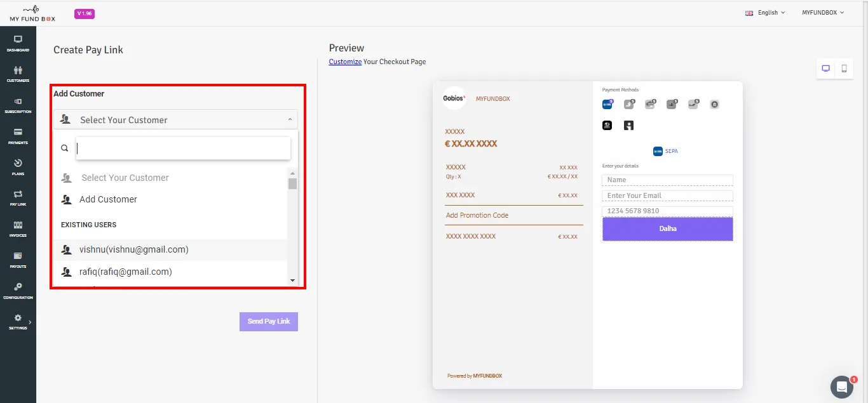The width and height of the screenshot is (868, 403).
Task: Open the MYFUNDBOX account menu
Action: coord(823,13)
